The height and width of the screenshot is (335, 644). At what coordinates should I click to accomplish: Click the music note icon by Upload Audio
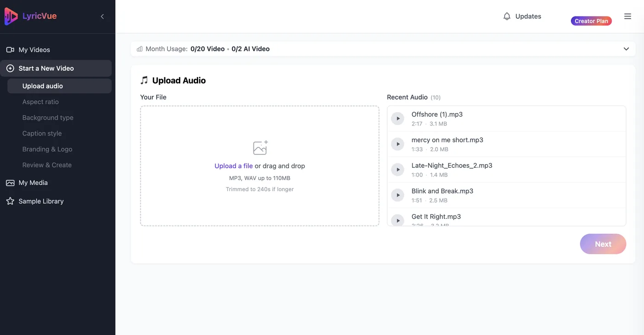tap(144, 80)
